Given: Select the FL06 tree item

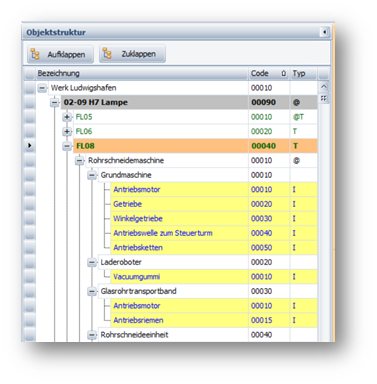Looking at the screenshot, I should (84, 132).
